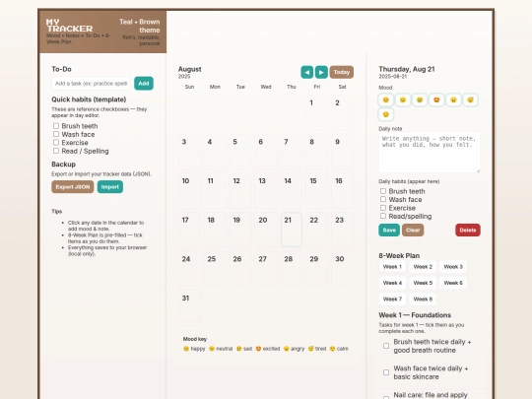Select the calm mood emoji button
This screenshot has height=399, width=532.
[386, 114]
